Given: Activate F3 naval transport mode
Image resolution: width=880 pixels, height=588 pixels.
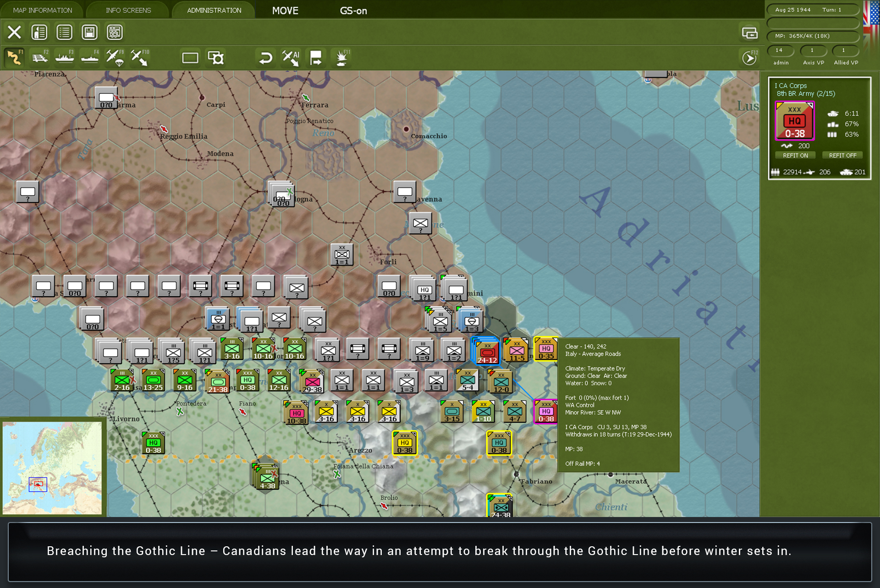Looking at the screenshot, I should pyautogui.click(x=64, y=58).
